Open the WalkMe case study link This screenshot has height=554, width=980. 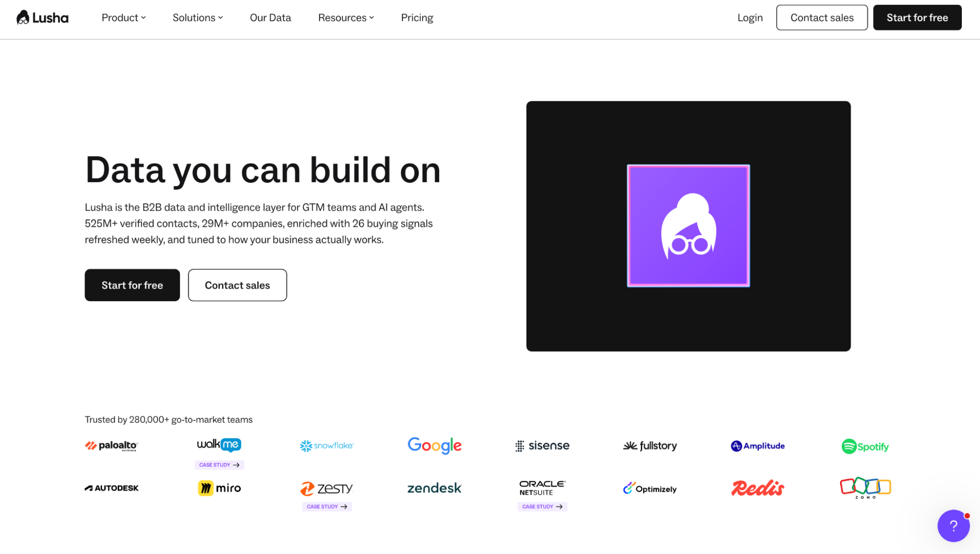pyautogui.click(x=219, y=465)
